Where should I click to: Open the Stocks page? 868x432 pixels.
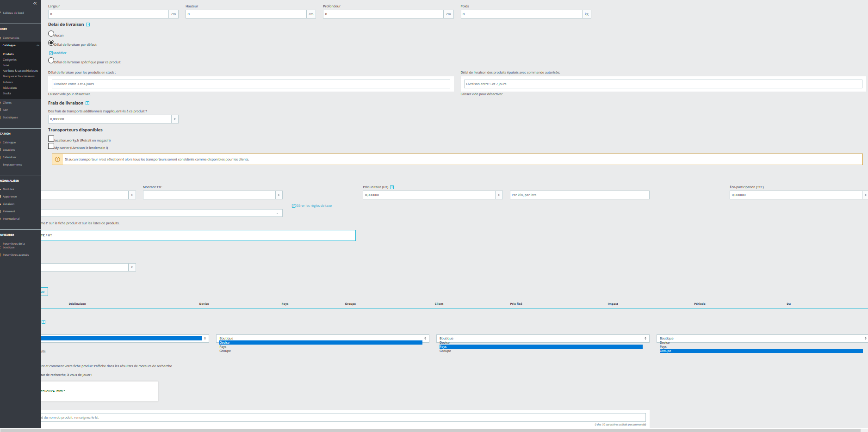[x=7, y=93]
